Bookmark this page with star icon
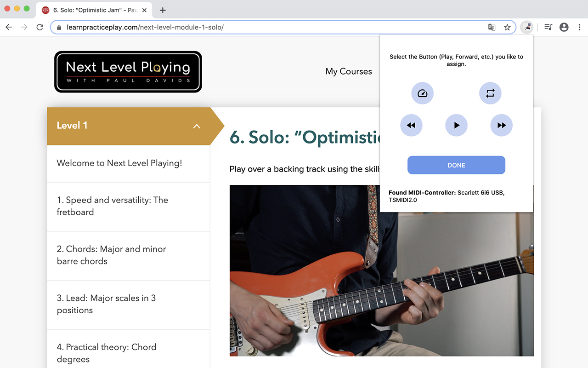Viewport: 588px width, 368px height. click(507, 27)
